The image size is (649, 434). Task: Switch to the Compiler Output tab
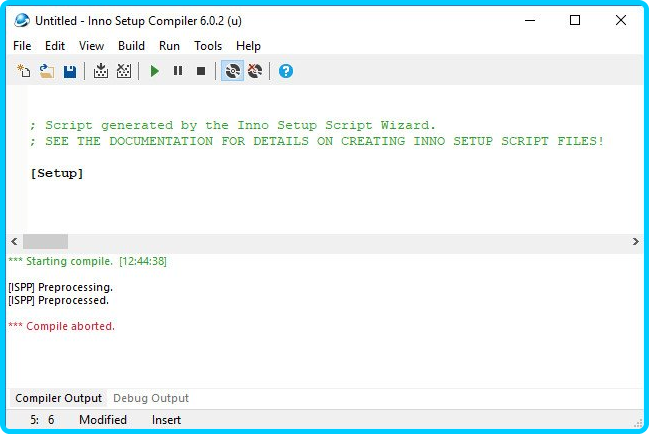(58, 398)
